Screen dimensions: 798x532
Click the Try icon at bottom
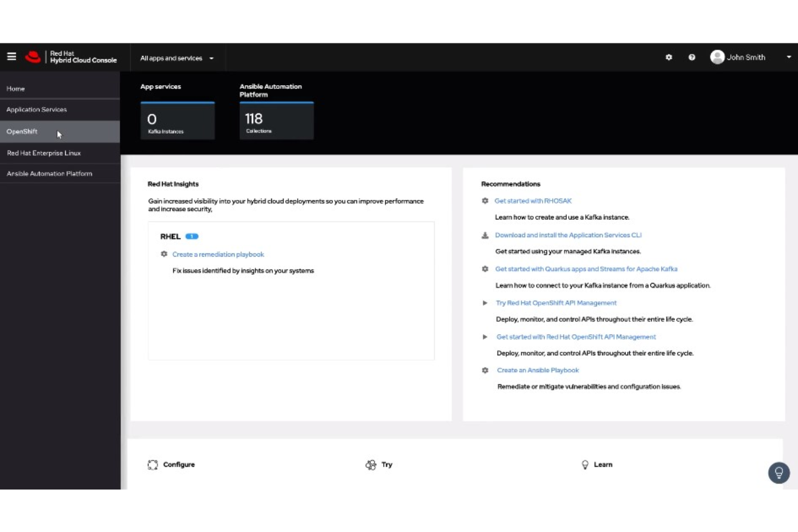pyautogui.click(x=371, y=464)
